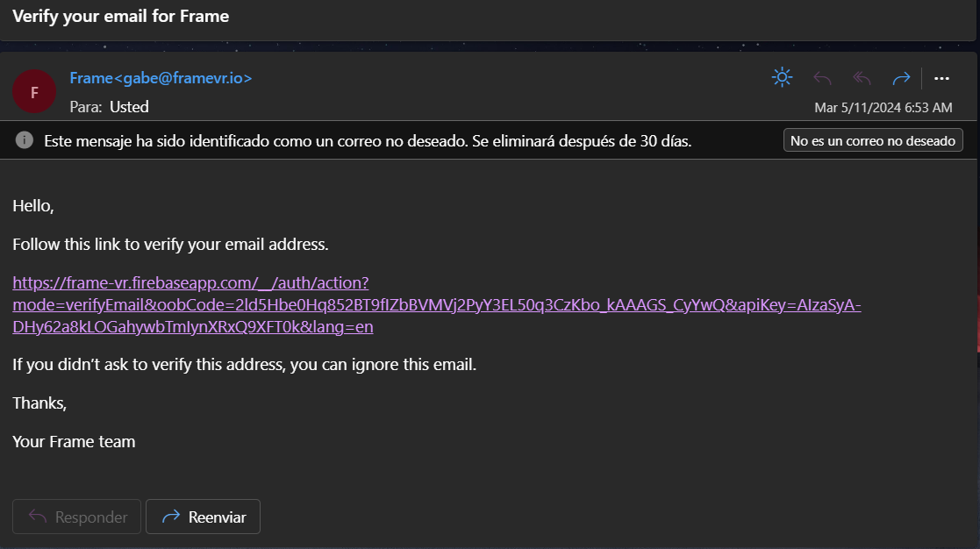Image resolution: width=980 pixels, height=549 pixels.
Task: Click the reply-all double arrow icon
Action: click(x=862, y=78)
